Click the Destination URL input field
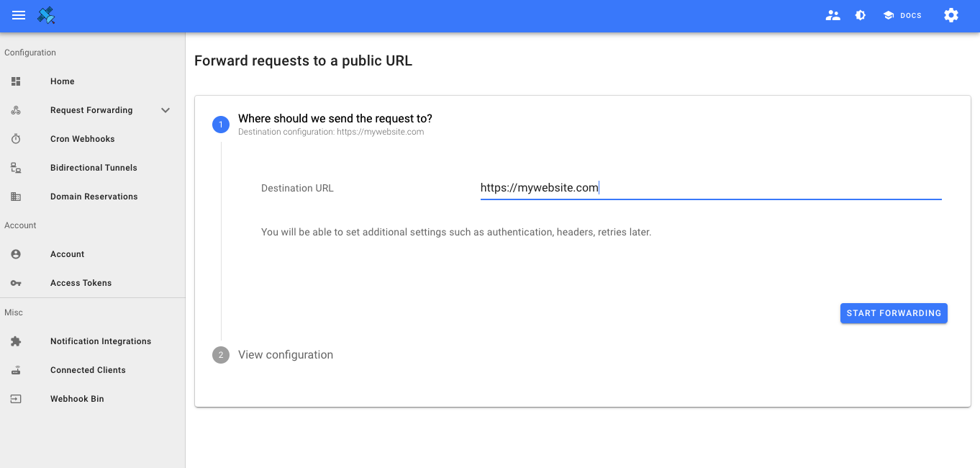980x468 pixels. pos(711,188)
